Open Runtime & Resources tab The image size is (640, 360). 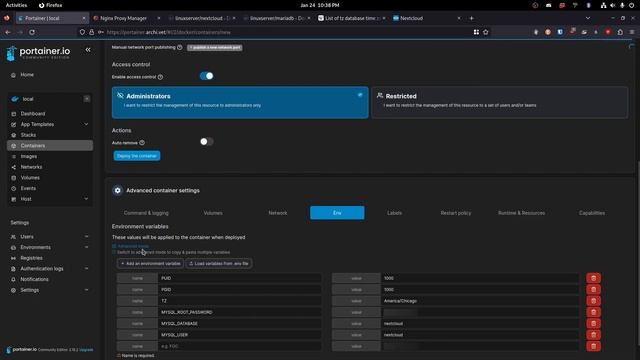click(x=521, y=213)
